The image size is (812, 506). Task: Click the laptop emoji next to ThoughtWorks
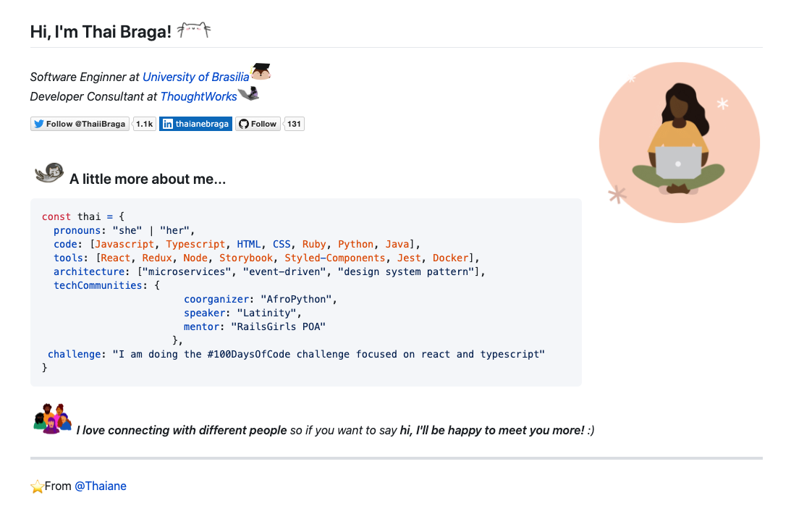click(249, 93)
